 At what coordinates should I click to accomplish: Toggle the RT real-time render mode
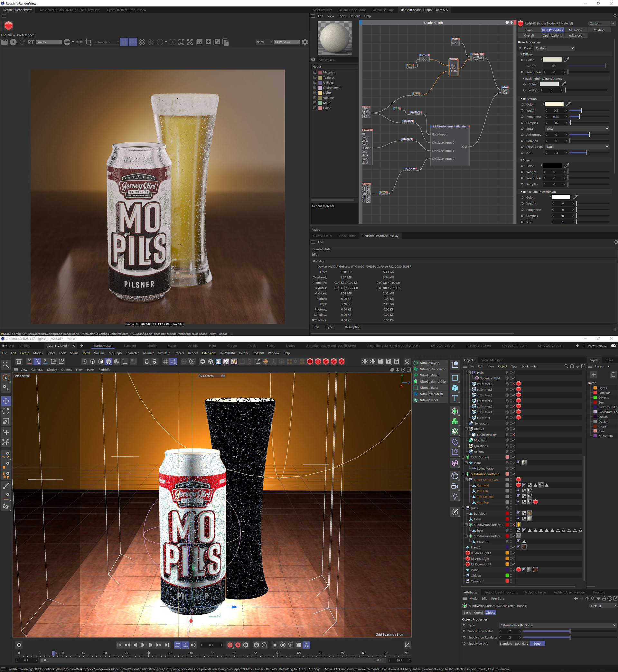click(x=31, y=42)
